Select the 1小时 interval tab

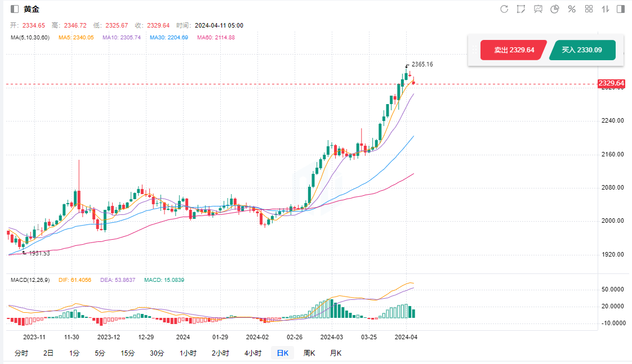(188, 353)
